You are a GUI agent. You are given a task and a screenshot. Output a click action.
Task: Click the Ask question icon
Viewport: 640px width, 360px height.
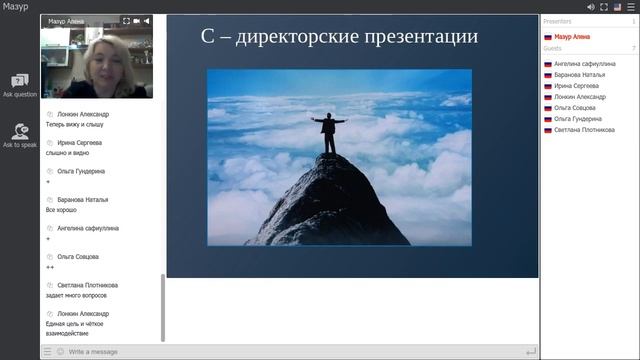pyautogui.click(x=20, y=81)
